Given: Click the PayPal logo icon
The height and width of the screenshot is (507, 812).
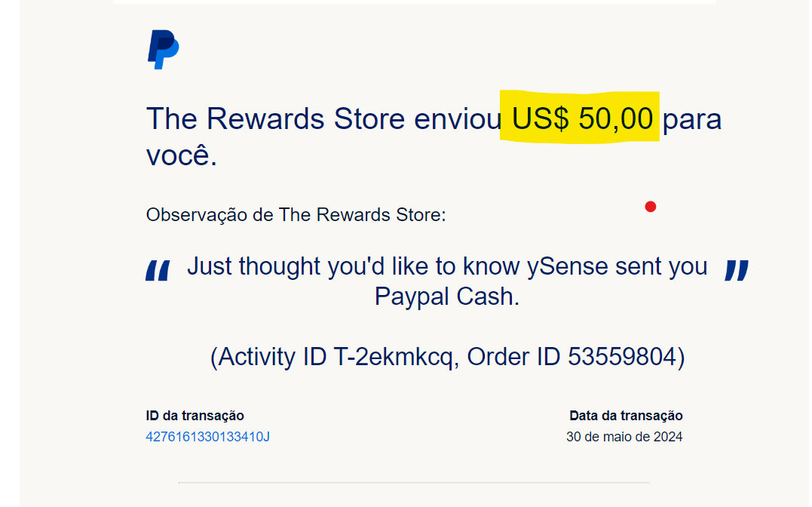Looking at the screenshot, I should (163, 49).
